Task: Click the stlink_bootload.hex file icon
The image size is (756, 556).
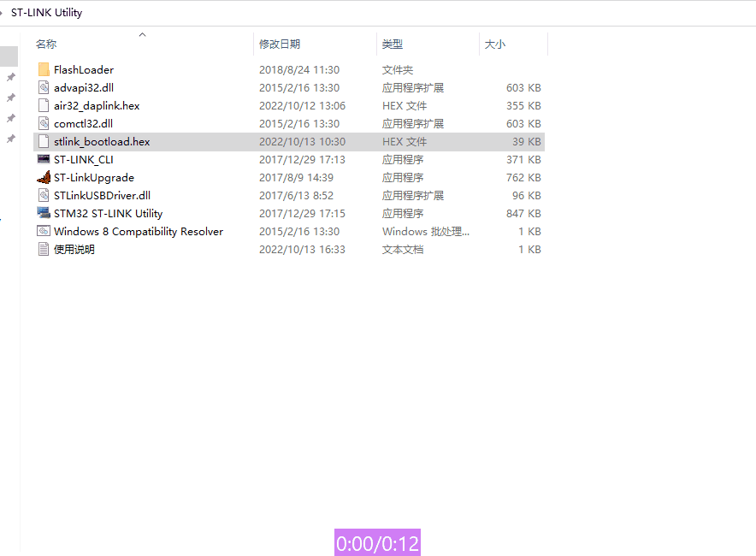Action: pyautogui.click(x=44, y=141)
